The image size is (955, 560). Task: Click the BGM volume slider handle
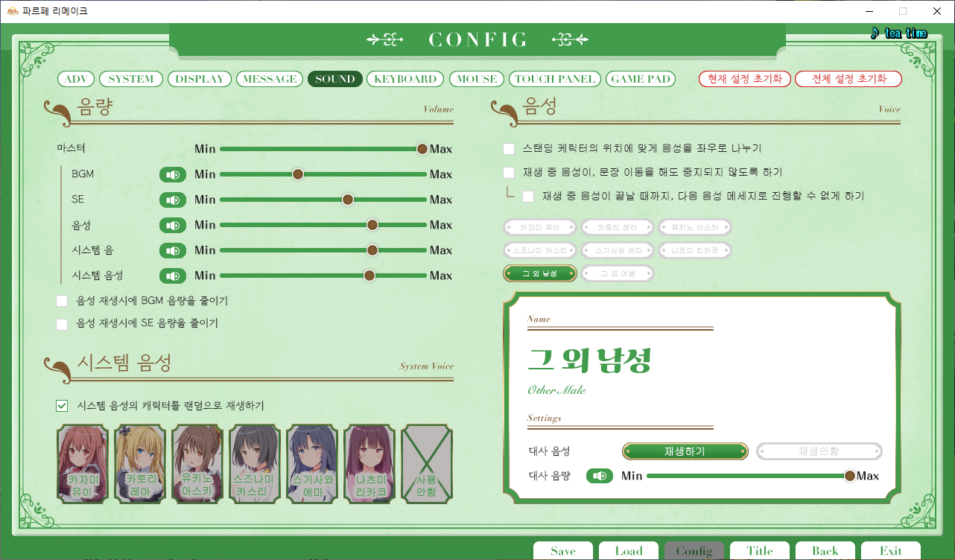pos(298,174)
